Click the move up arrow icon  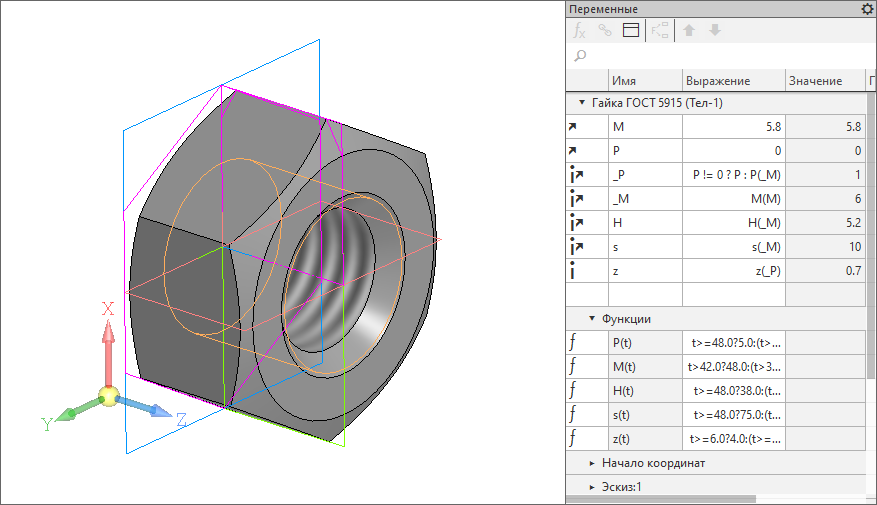pyautogui.click(x=689, y=30)
